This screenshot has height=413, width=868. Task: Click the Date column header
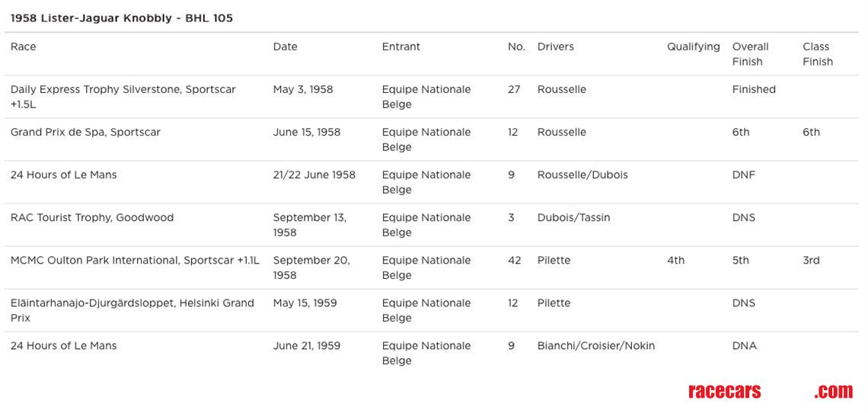point(285,46)
